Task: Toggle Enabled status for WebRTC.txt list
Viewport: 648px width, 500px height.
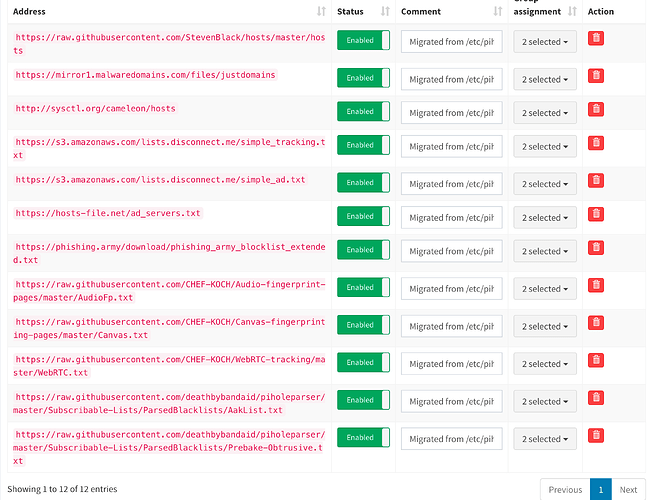Action: [x=363, y=362]
